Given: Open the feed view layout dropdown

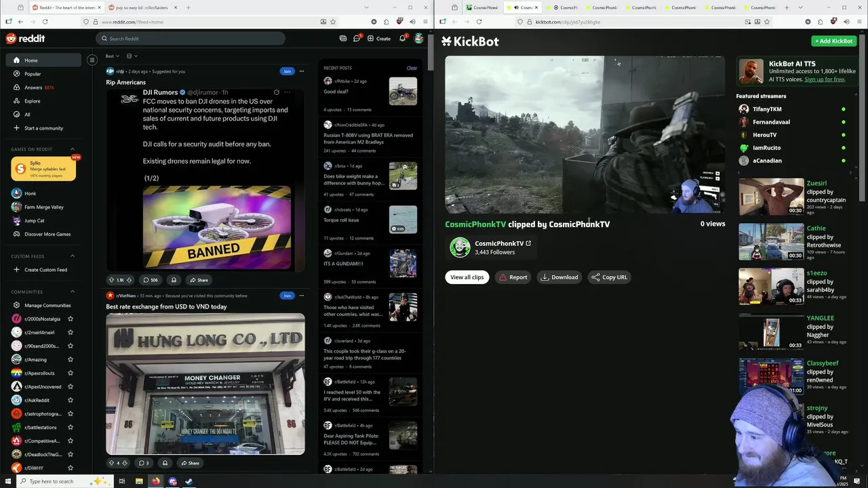Looking at the screenshot, I should click(x=132, y=56).
